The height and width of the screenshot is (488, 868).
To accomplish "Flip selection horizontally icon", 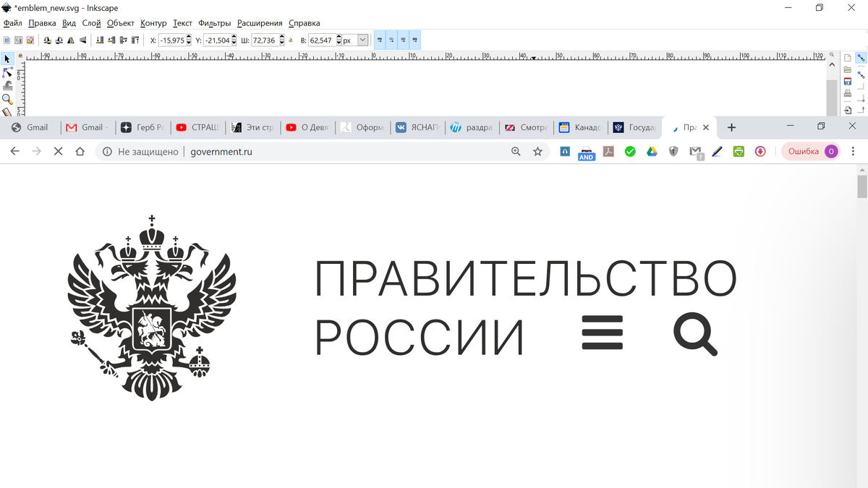I will pos(71,40).
